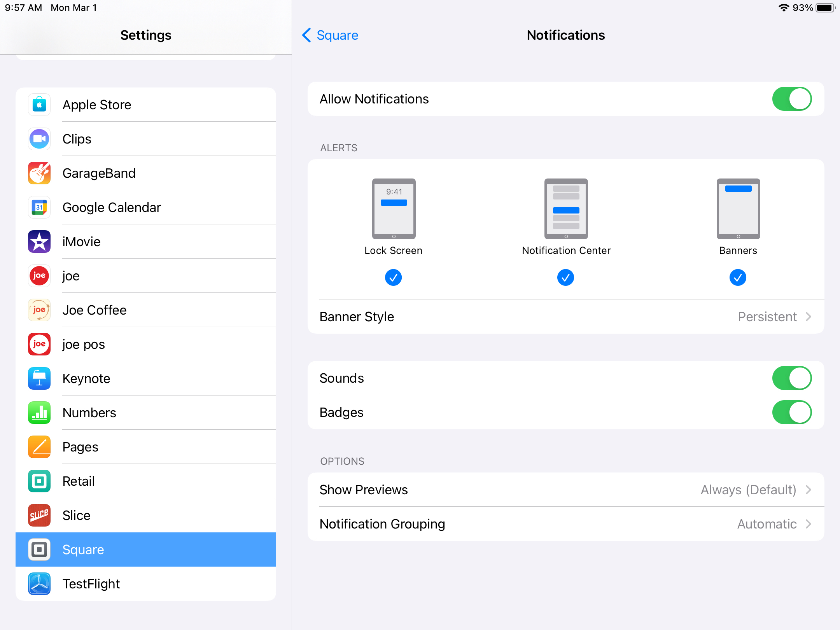Select the Retail app icon
This screenshot has height=630, width=840.
pyautogui.click(x=39, y=481)
